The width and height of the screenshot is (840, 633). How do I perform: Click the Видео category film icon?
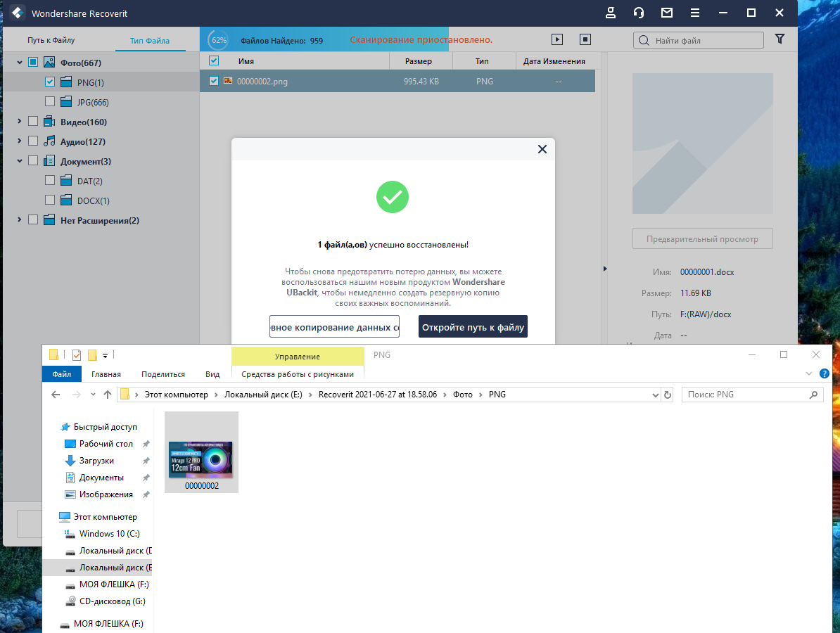click(x=49, y=122)
